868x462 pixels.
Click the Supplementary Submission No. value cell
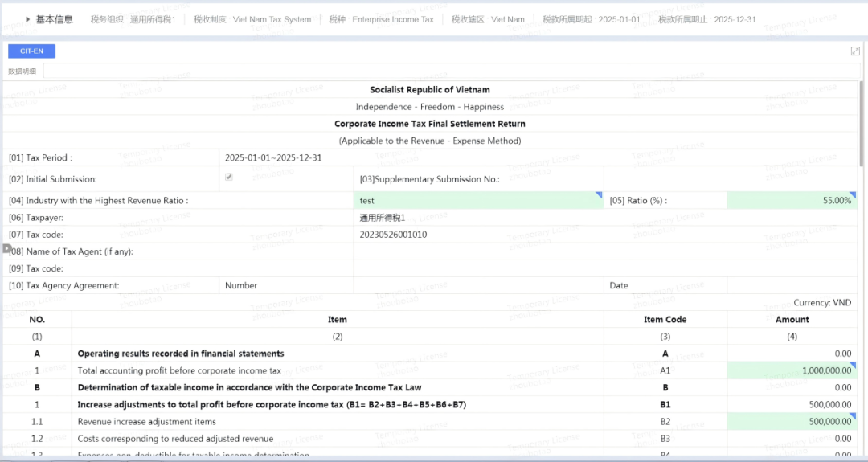coord(665,179)
